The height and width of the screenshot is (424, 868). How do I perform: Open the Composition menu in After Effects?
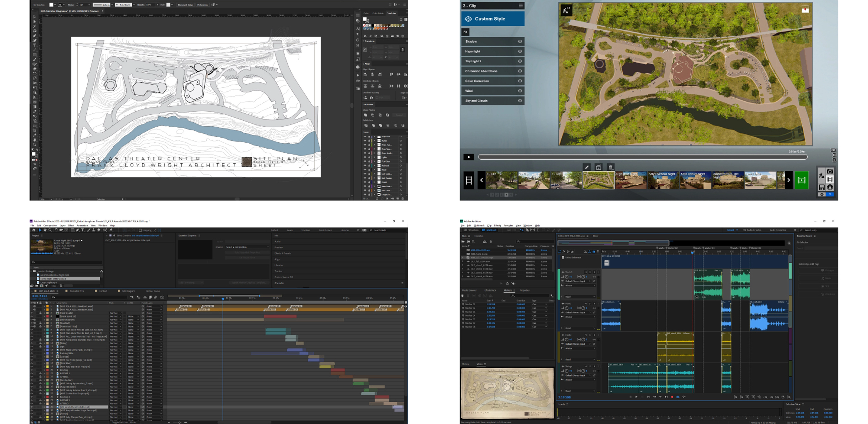pos(50,225)
